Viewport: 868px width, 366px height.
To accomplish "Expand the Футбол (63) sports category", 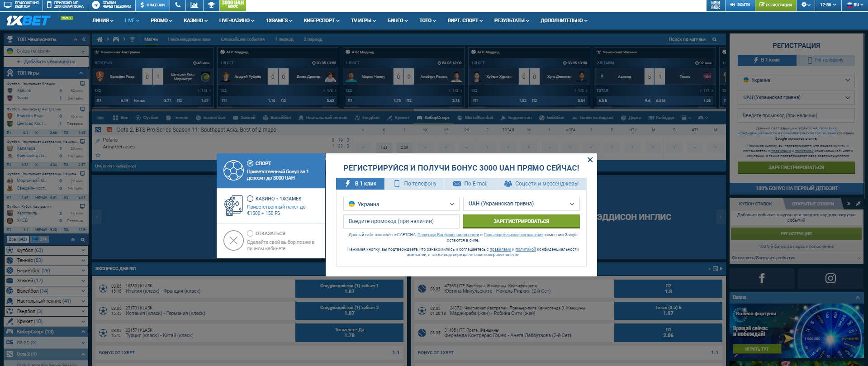I will 45,250.
